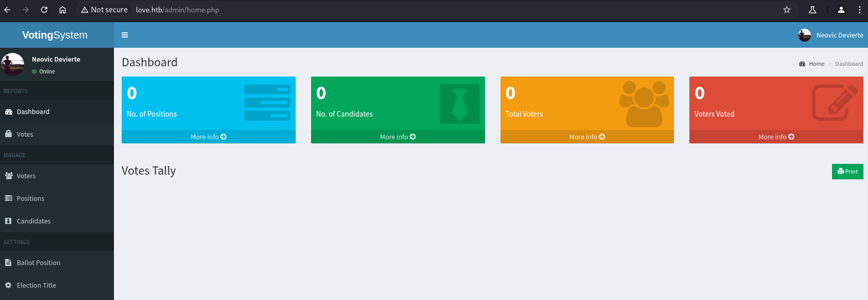Open Candidates in the sidebar
Viewport: 868px width, 300px height.
57,221
